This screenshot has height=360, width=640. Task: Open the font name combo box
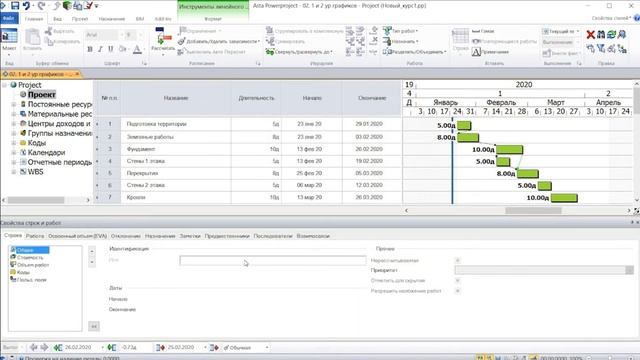[x=104, y=35]
